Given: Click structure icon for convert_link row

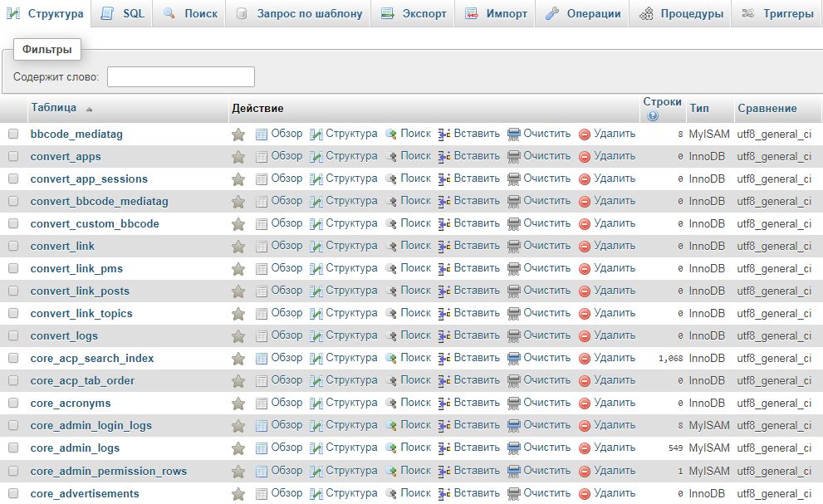Looking at the screenshot, I should click(316, 247).
